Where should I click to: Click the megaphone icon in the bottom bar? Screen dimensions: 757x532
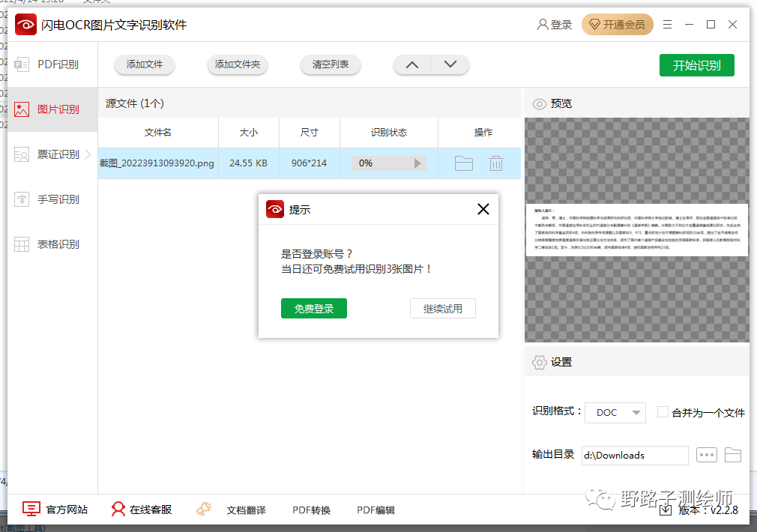(204, 509)
